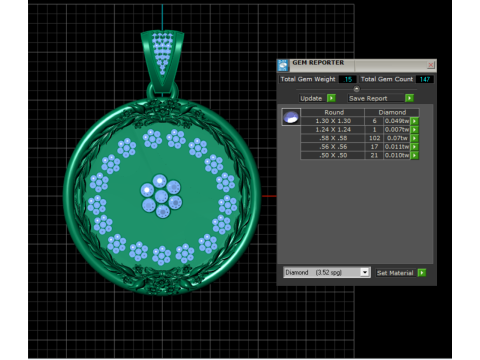Click the quantity 21 cell

point(374,156)
